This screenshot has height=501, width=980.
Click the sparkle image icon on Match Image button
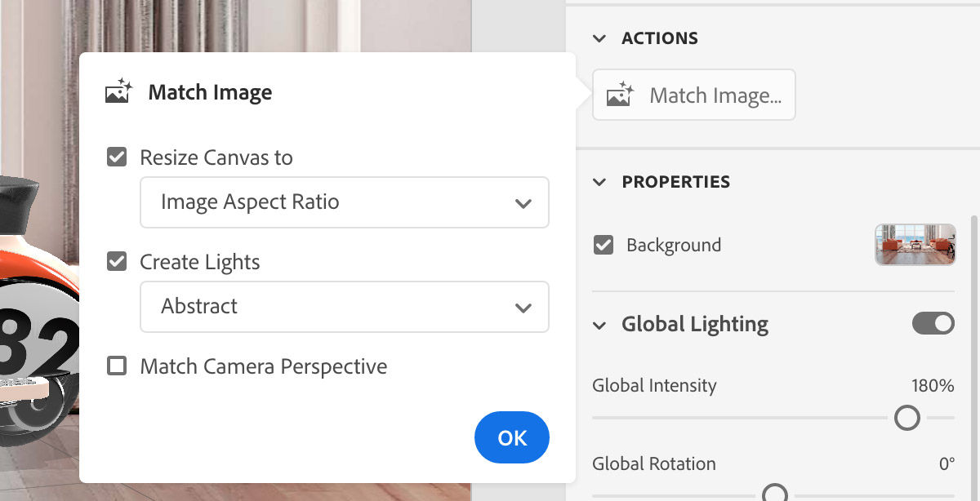pos(620,95)
